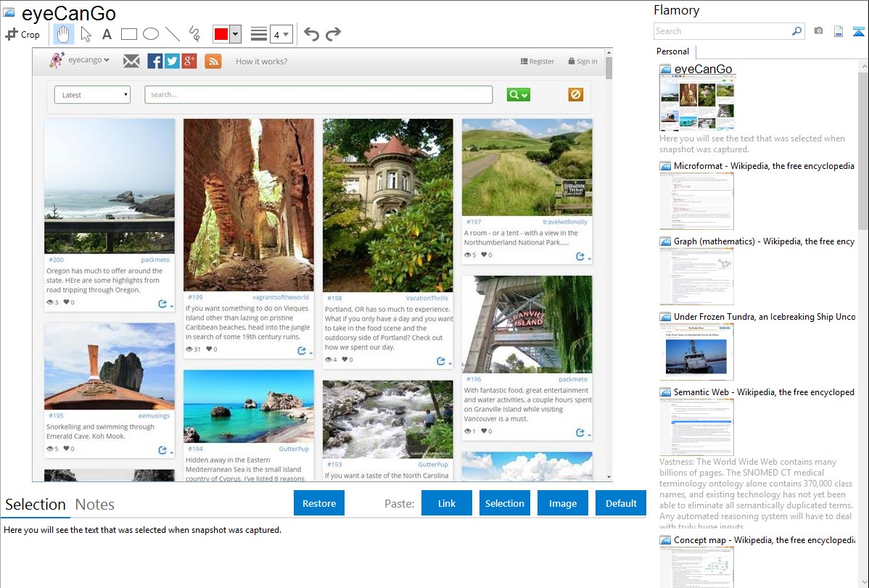The height and width of the screenshot is (588, 869).
Task: Click the Paste Link button
Action: [x=447, y=503]
